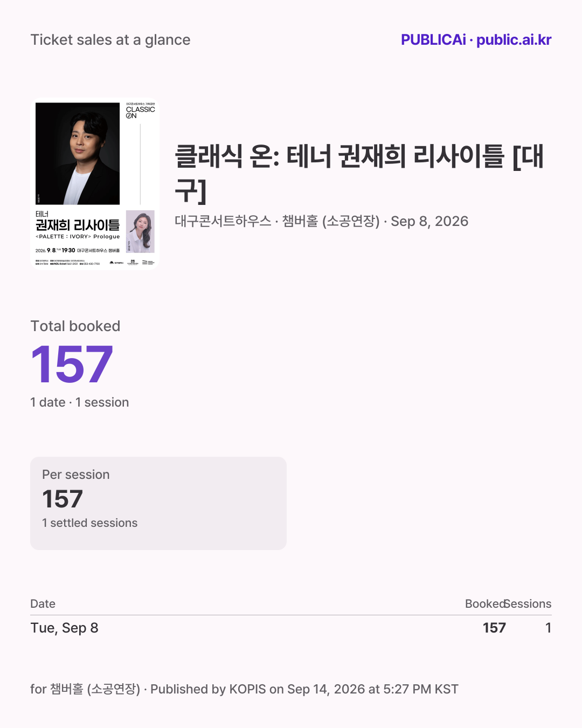Click the Per session summary card

point(158,503)
